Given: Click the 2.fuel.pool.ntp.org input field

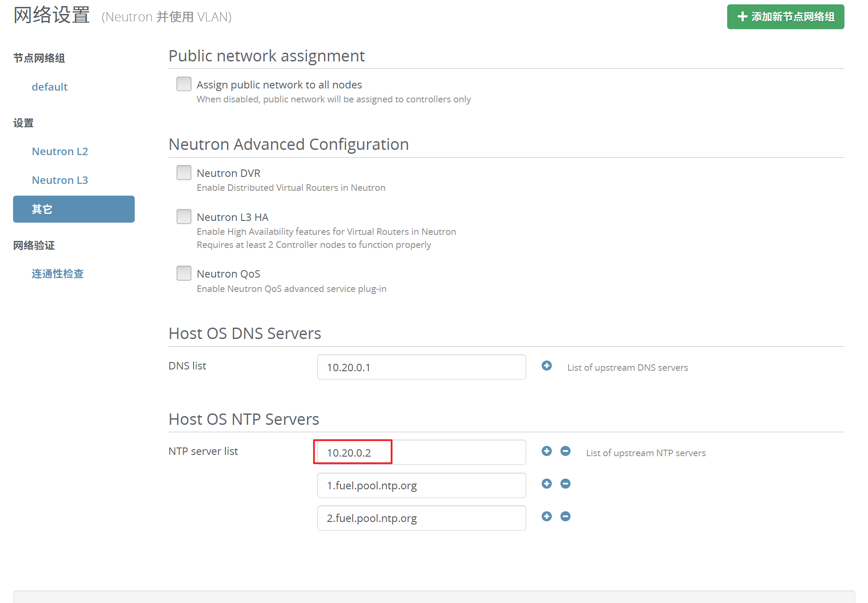Looking at the screenshot, I should (x=421, y=518).
